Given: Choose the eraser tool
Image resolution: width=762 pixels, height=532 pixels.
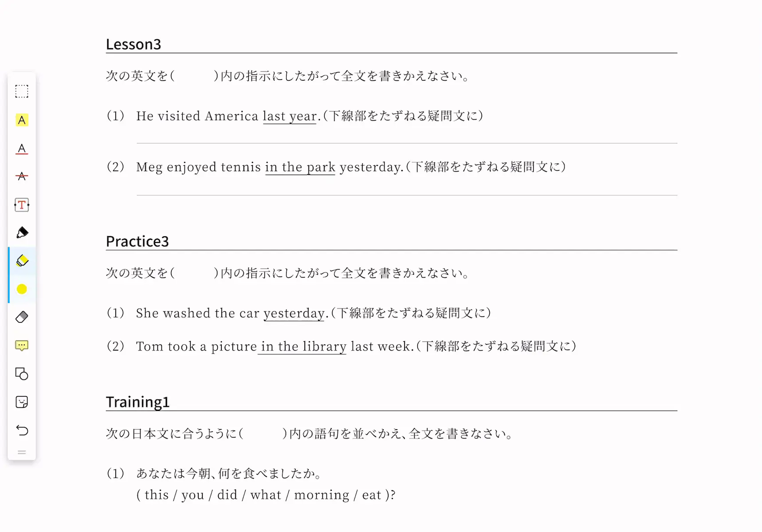Looking at the screenshot, I should click(22, 317).
